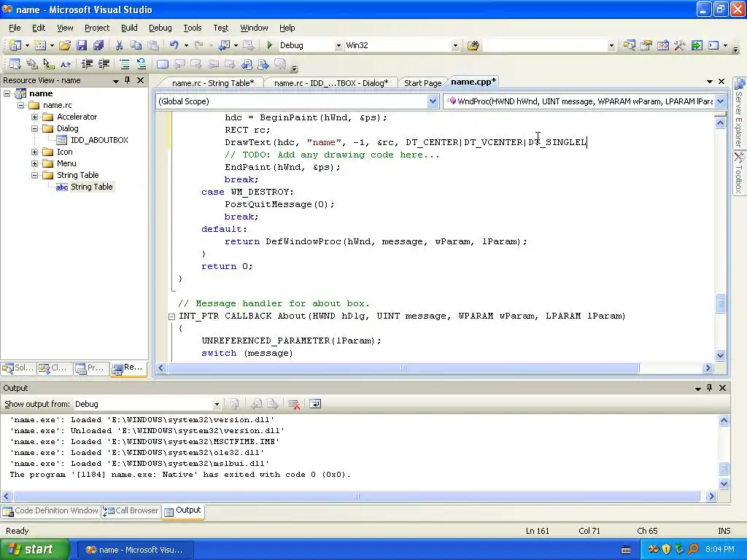The image size is (747, 560).
Task: Open the Win32 platform dropdown
Action: (x=455, y=46)
